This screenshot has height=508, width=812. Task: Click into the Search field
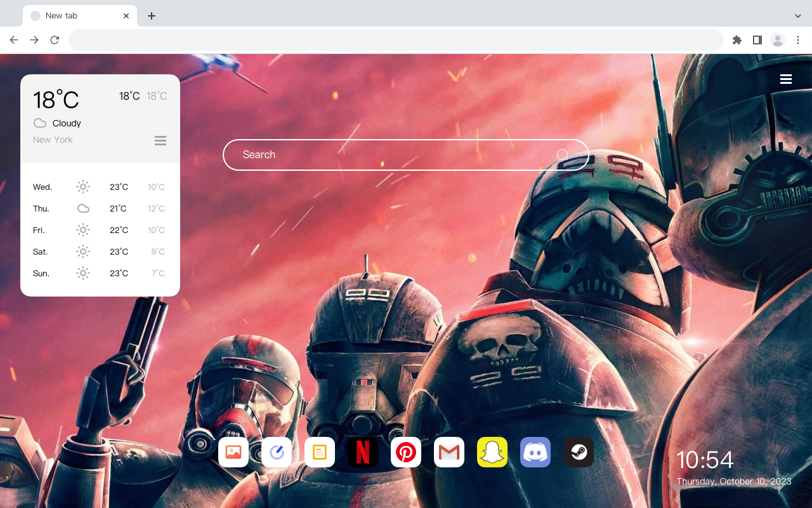pos(406,155)
